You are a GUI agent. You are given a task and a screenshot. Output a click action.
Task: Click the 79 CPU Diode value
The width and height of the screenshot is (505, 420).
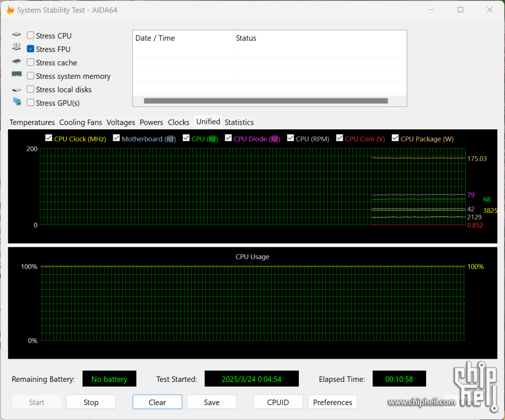point(471,195)
